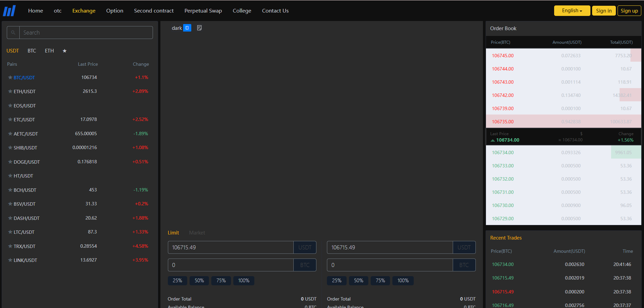This screenshot has width=644, height=308.
Task: Open the College menu item
Action: [242, 11]
